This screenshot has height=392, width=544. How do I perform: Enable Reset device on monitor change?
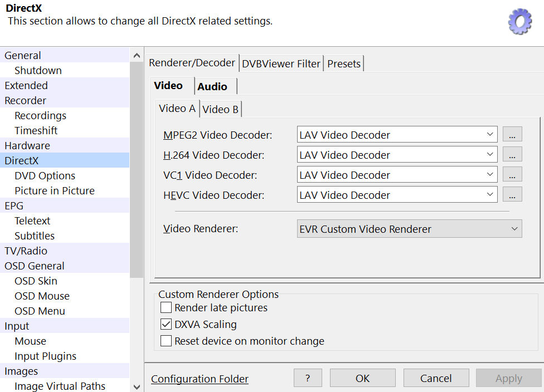click(166, 341)
